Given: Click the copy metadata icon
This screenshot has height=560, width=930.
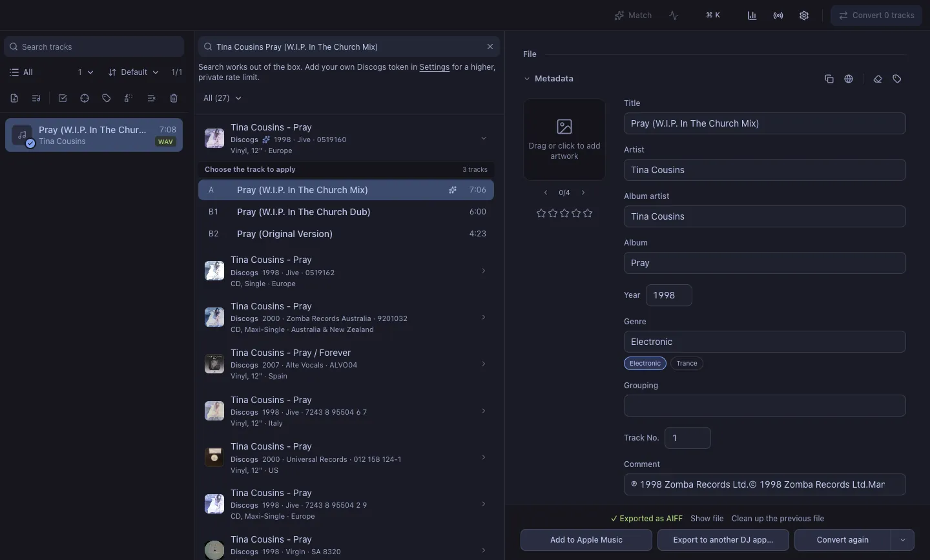Looking at the screenshot, I should pyautogui.click(x=829, y=79).
